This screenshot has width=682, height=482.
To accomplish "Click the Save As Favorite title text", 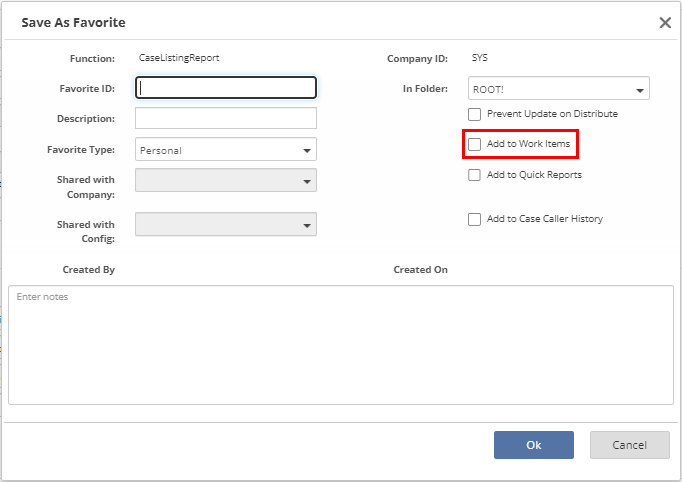I will tap(74, 22).
